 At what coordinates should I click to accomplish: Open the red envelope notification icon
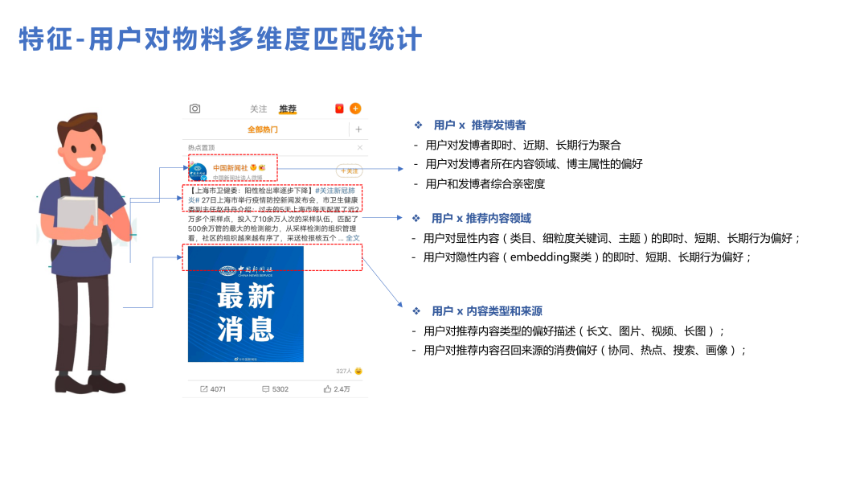coord(339,108)
